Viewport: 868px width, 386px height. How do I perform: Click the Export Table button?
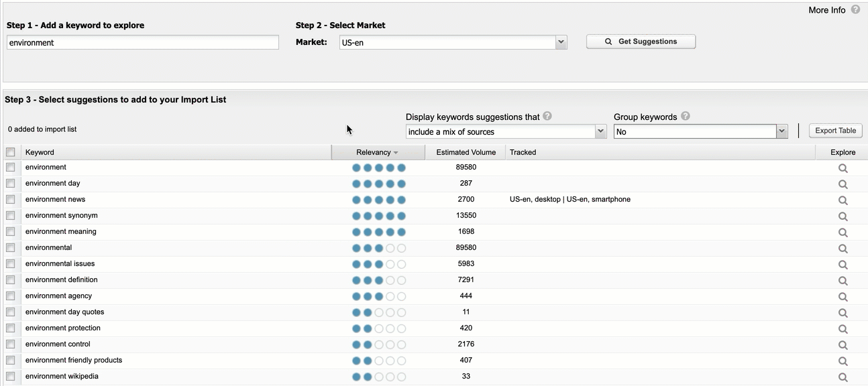[x=835, y=131]
